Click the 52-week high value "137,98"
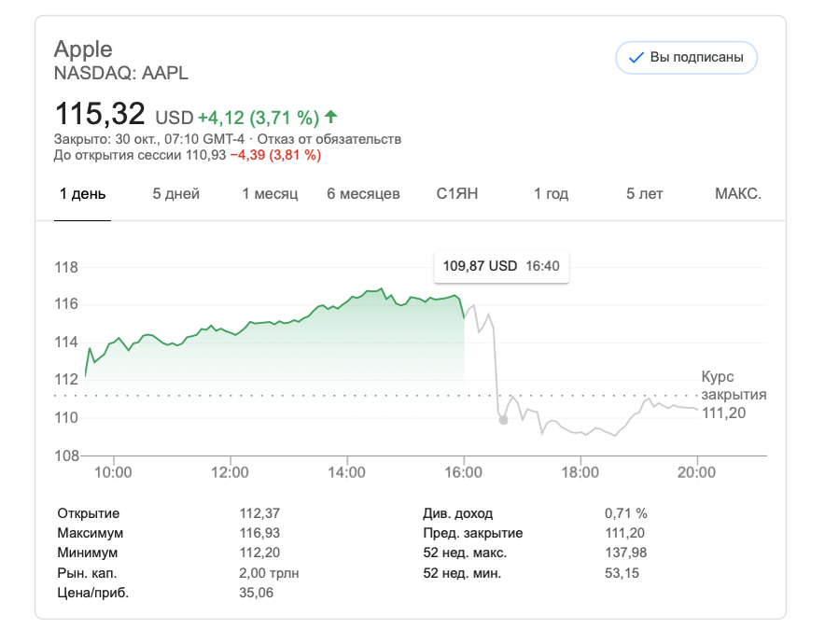This screenshot has width=825, height=644. tap(625, 553)
